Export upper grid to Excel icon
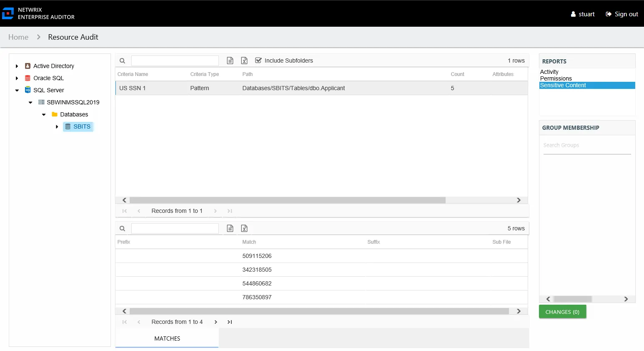The height and width of the screenshot is (351, 644). tap(244, 61)
